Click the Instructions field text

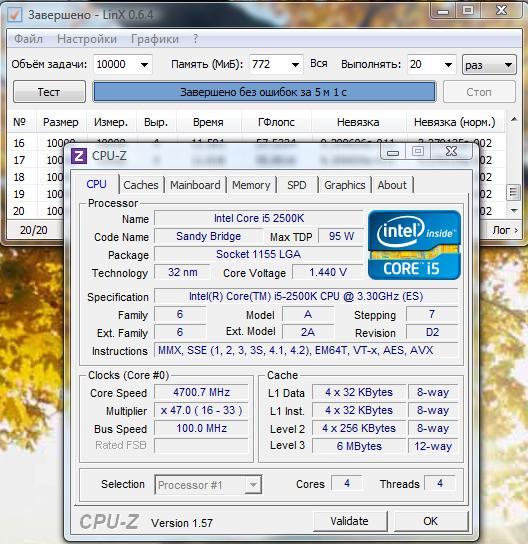[x=306, y=350]
